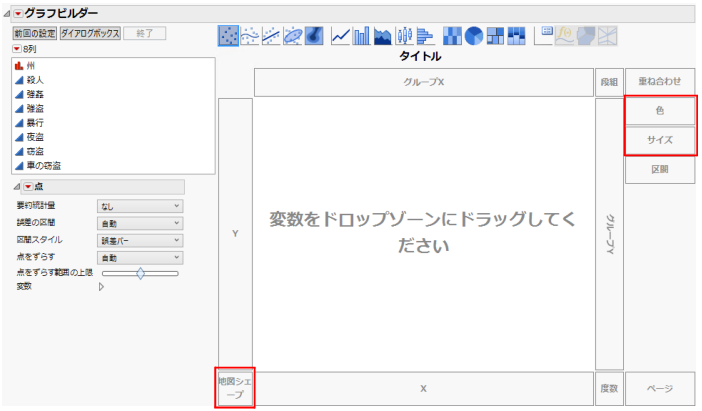
Task: Adjust the 点をずらす範囲の上限 slider
Action: point(140,273)
